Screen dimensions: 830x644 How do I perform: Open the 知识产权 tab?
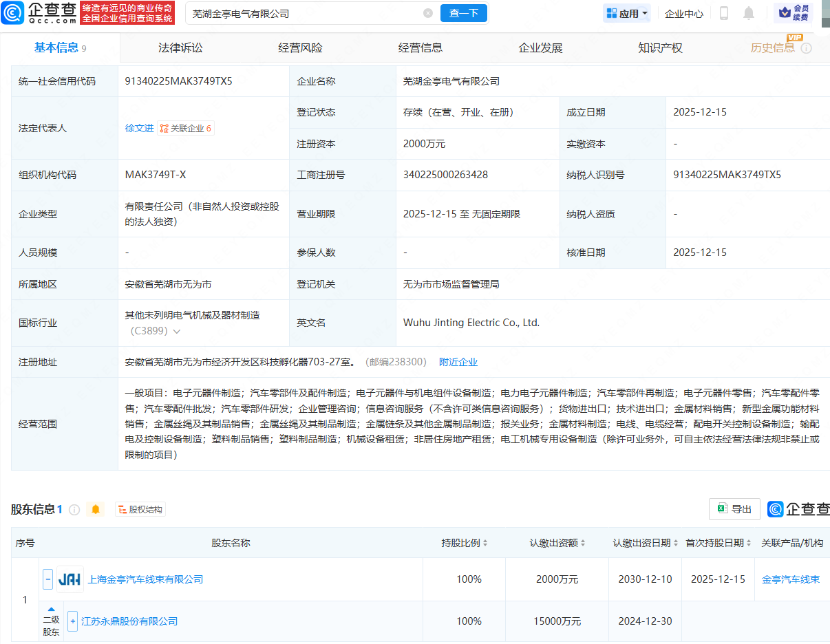pyautogui.click(x=660, y=48)
